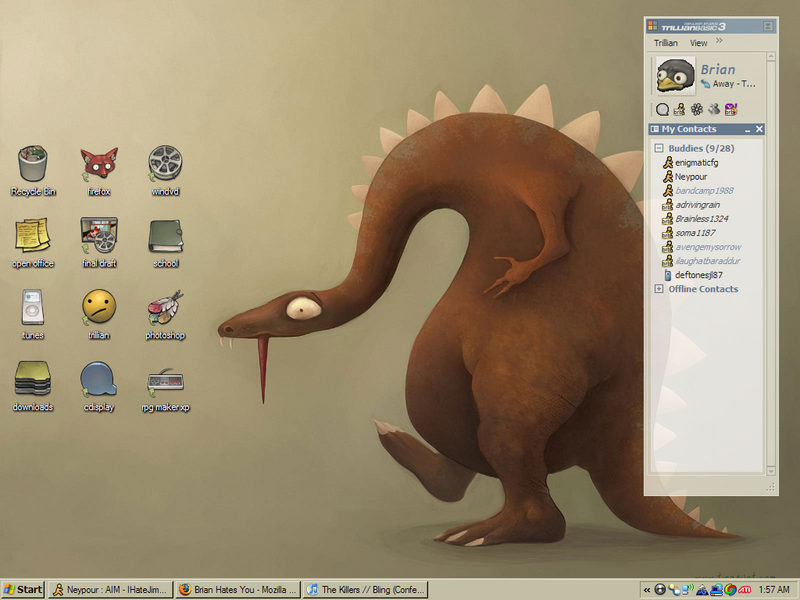
Task: Collapse the Buddies group
Action: click(659, 148)
